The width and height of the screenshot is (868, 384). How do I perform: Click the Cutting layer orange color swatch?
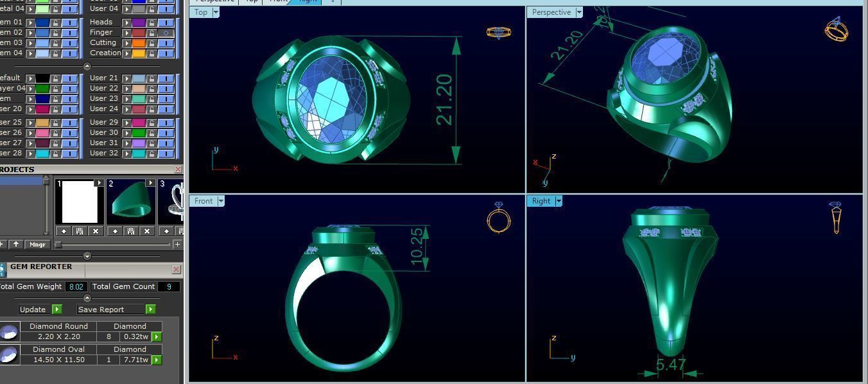pos(139,42)
